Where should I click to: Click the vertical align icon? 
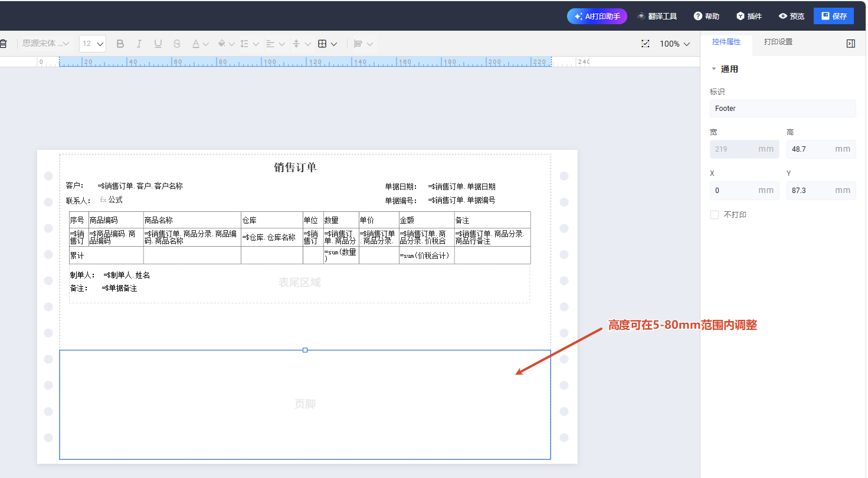(x=296, y=44)
